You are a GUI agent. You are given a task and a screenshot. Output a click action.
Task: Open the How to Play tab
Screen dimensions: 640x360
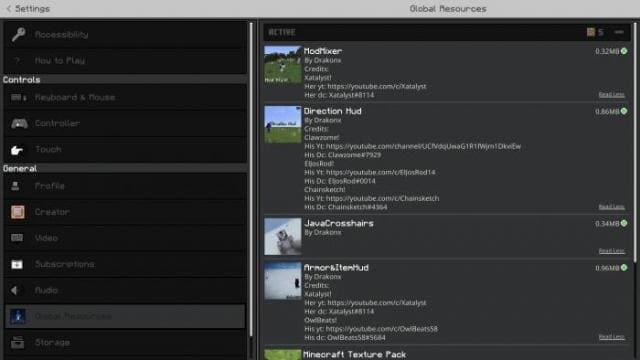point(125,61)
